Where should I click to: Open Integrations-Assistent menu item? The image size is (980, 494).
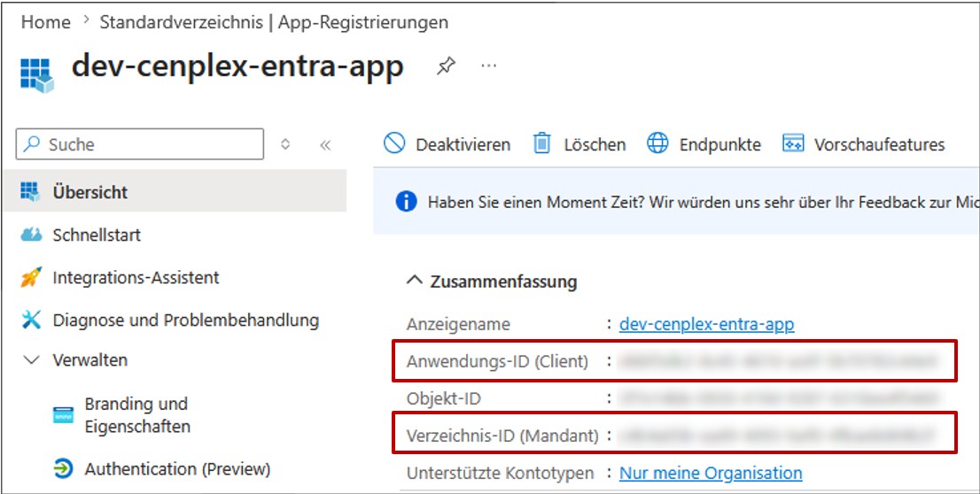pos(136,277)
